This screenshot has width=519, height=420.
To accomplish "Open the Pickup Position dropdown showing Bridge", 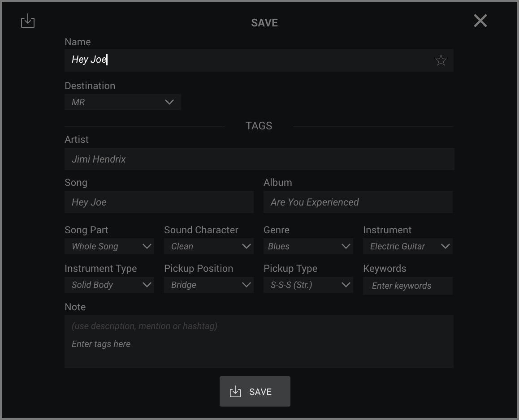I will point(208,285).
